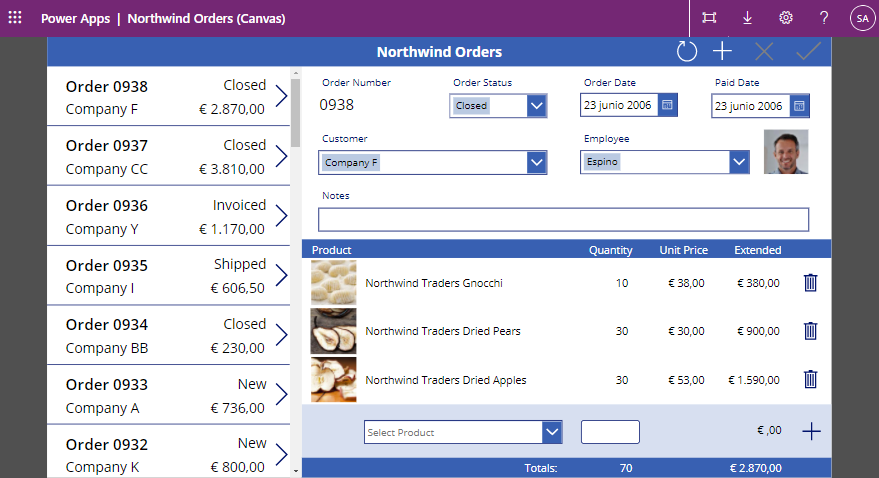Click the scroll down arrow of order list

click(x=296, y=471)
